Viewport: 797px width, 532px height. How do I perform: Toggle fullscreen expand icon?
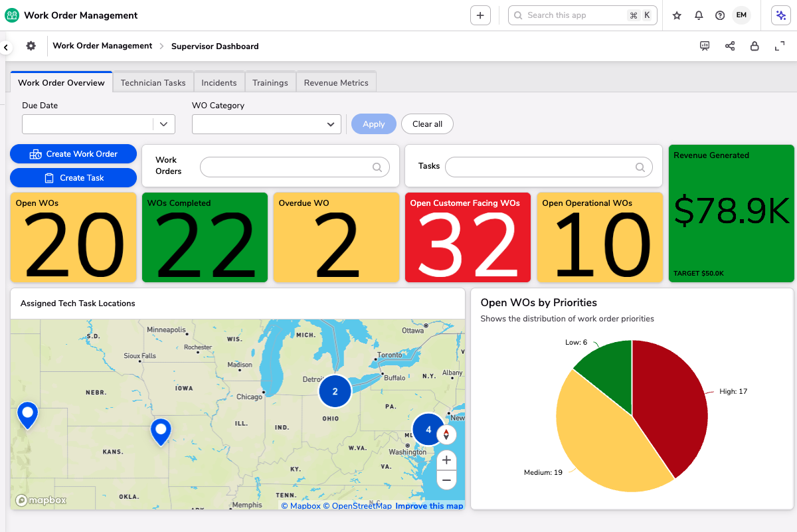[780, 46]
